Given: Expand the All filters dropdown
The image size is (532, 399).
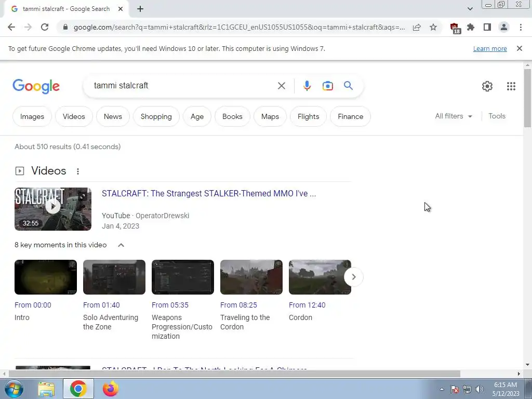Looking at the screenshot, I should pyautogui.click(x=453, y=116).
